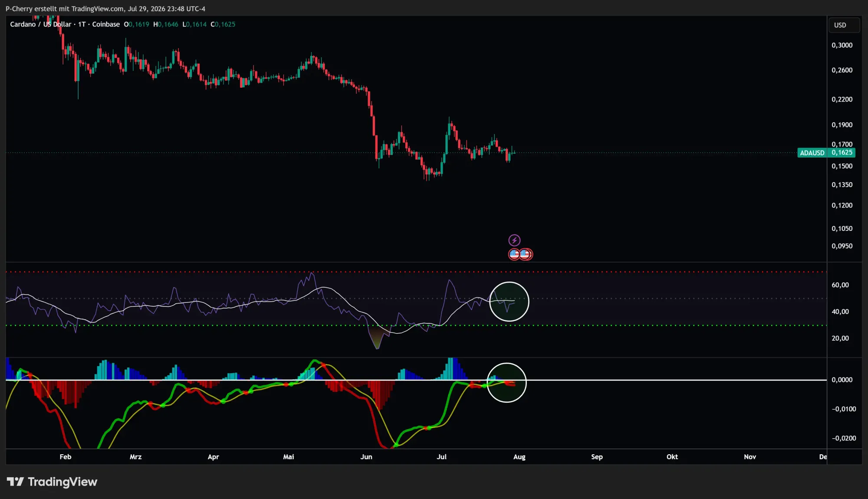The image size is (868, 499).
Task: Click the open value O0,1619 in legend
Action: pos(137,24)
